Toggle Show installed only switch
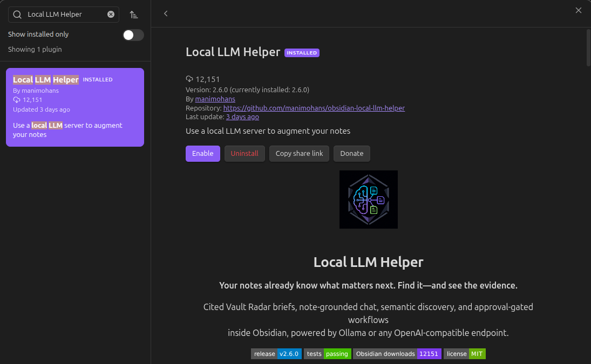The height and width of the screenshot is (364, 591). pyautogui.click(x=133, y=35)
